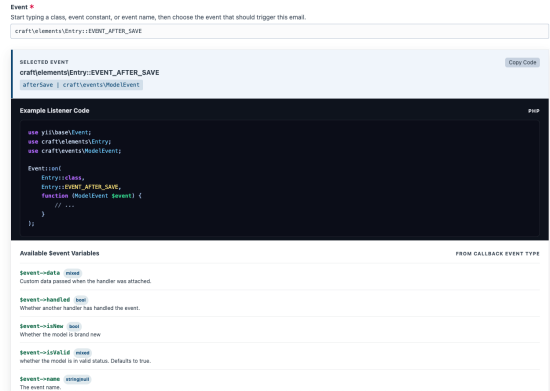Click the '// ...' comment line
This screenshot has height=391, width=550.
click(x=65, y=205)
